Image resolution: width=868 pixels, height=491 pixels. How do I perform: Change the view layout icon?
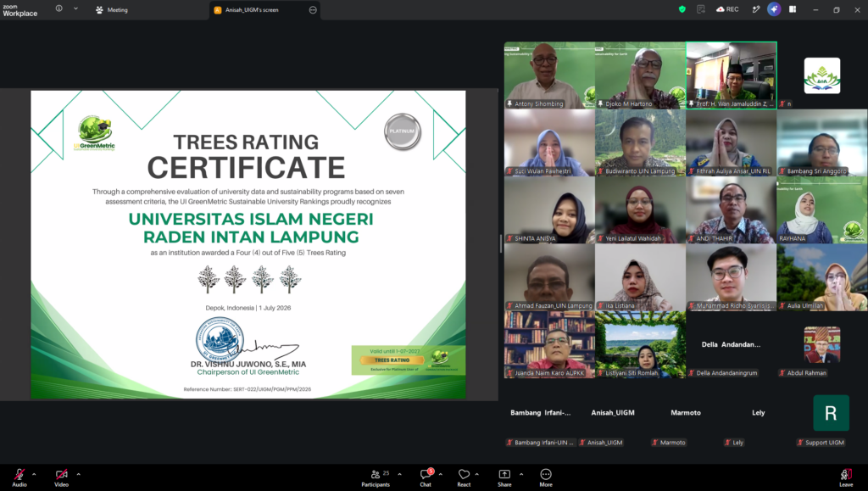coord(793,9)
